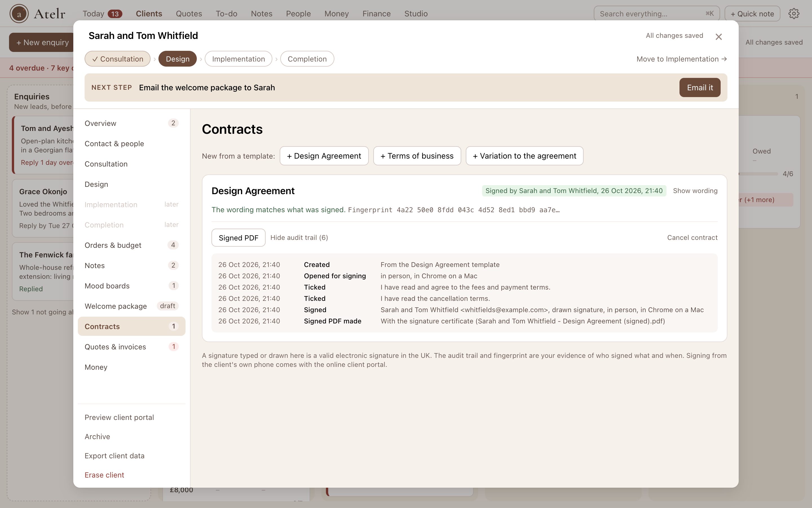This screenshot has width=812, height=508.
Task: Open the Signed PDF
Action: point(238,238)
